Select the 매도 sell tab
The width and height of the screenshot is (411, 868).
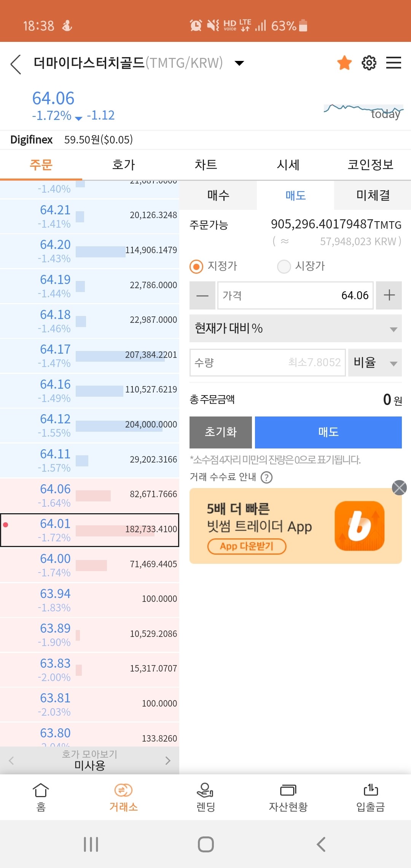[x=295, y=195]
